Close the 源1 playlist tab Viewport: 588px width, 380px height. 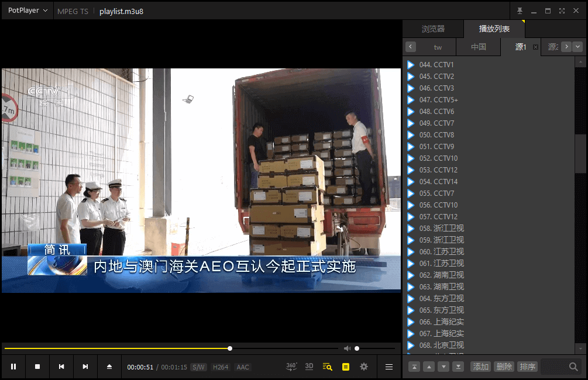pyautogui.click(x=535, y=47)
